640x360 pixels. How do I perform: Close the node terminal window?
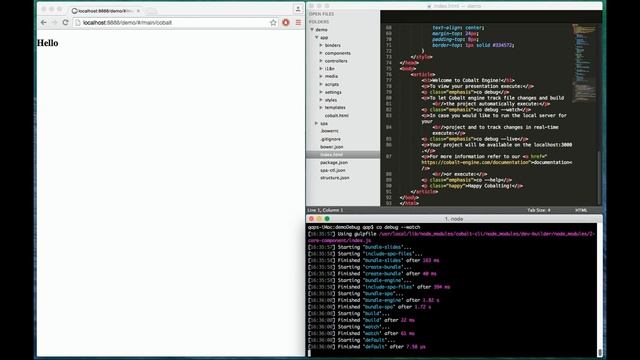[x=311, y=219]
